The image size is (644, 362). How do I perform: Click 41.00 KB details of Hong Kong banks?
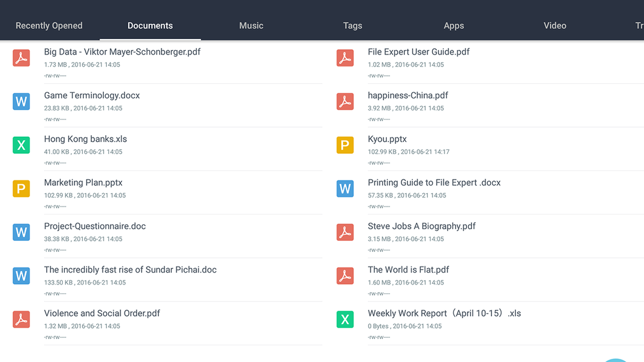pyautogui.click(x=83, y=152)
